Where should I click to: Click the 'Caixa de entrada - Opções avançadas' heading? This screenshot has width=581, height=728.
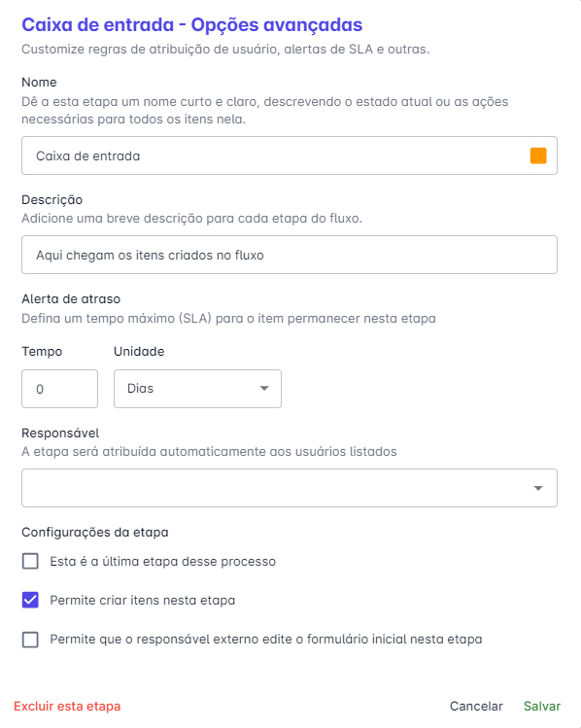coord(192,24)
